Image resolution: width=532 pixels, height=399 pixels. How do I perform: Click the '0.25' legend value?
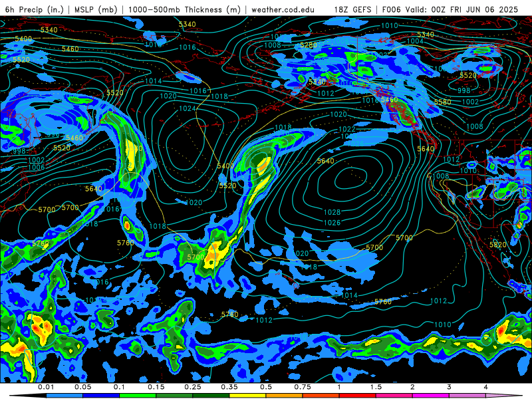193,387
